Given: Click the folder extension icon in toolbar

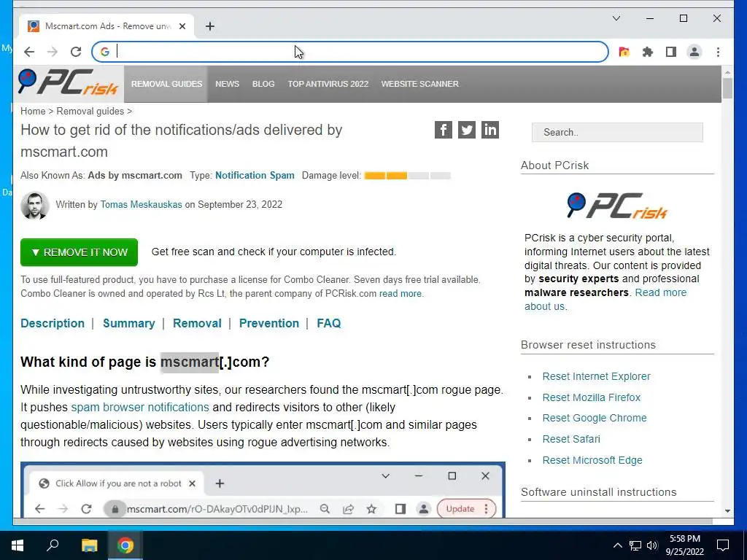Looking at the screenshot, I should [624, 52].
